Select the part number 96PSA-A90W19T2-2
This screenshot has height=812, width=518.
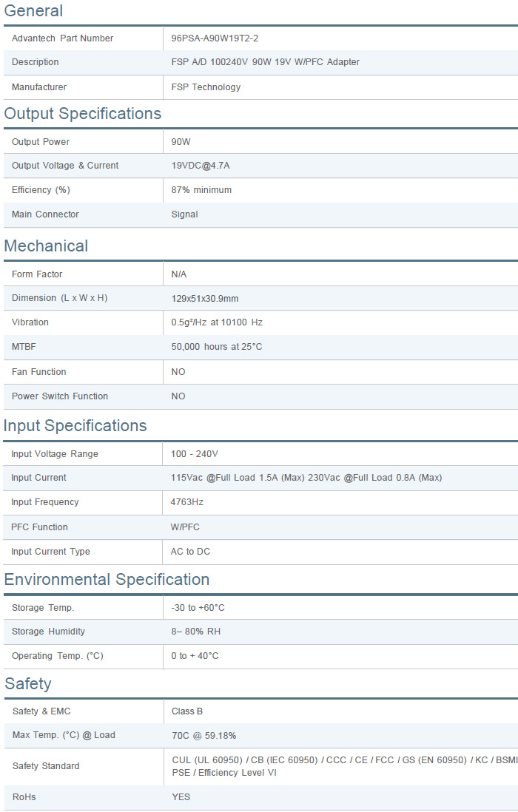(x=215, y=38)
